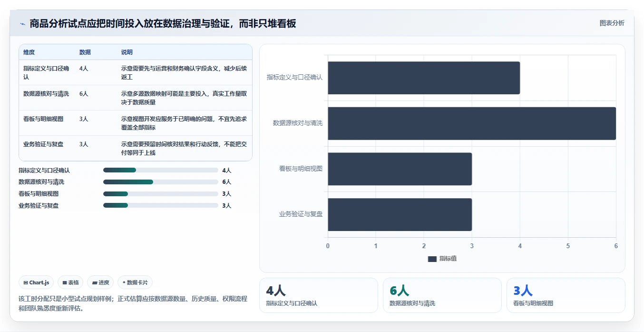The image size is (644, 332).
Task: Click the 看板与明细视图 progress bar
Action: 161,194
